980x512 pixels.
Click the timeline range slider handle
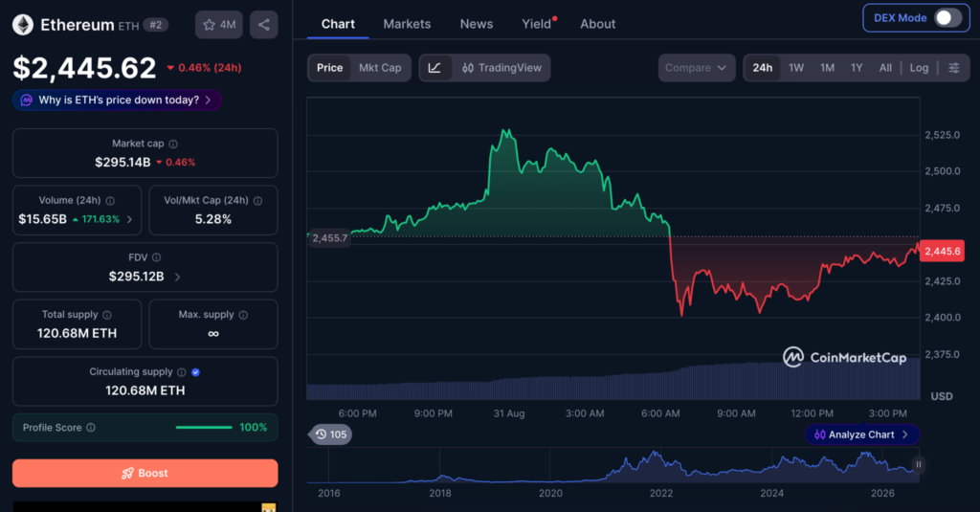(918, 464)
